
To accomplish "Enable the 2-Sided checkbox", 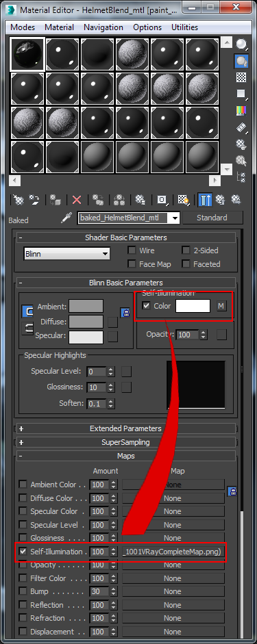I will pos(186,250).
